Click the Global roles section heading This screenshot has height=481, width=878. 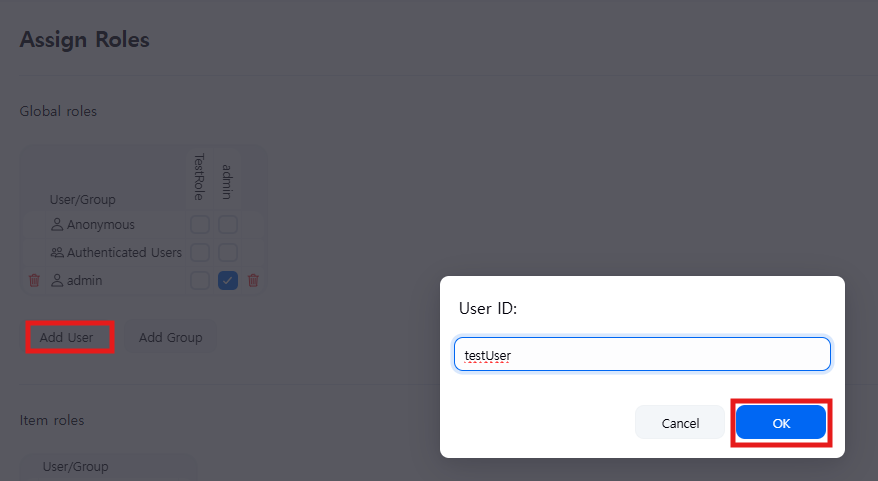(58, 111)
